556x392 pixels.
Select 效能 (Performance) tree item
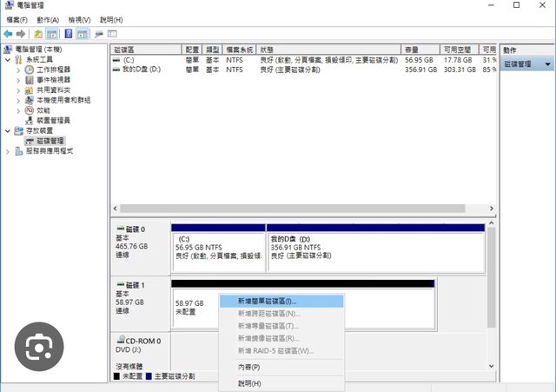tap(43, 110)
